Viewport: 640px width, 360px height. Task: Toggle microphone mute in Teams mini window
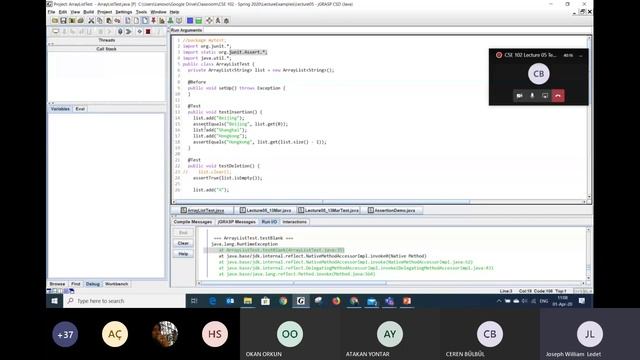pos(532,96)
